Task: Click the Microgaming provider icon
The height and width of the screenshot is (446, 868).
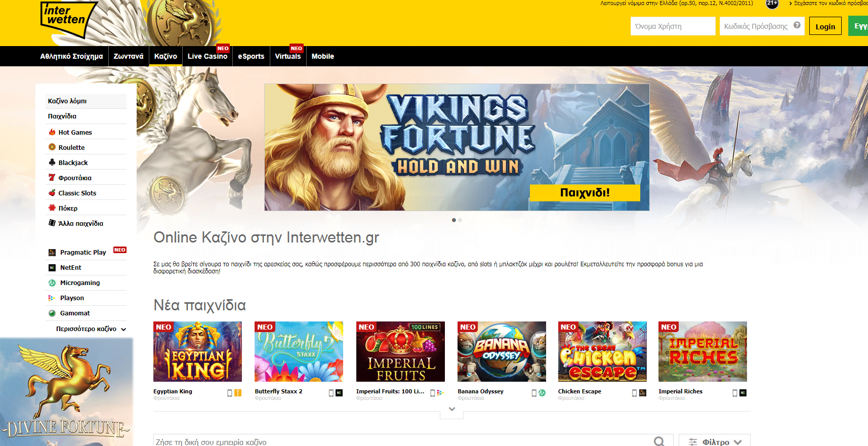Action: [x=52, y=283]
